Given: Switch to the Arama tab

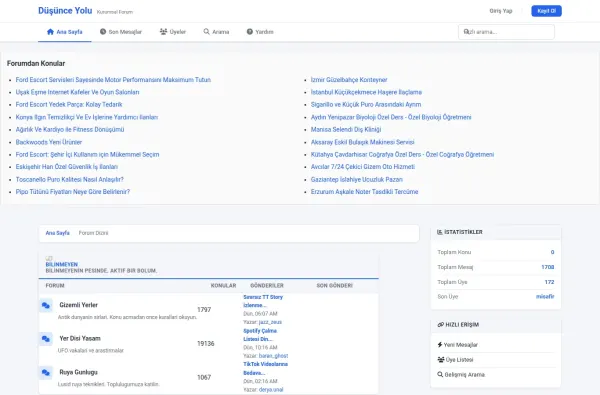Looking at the screenshot, I should (216, 32).
